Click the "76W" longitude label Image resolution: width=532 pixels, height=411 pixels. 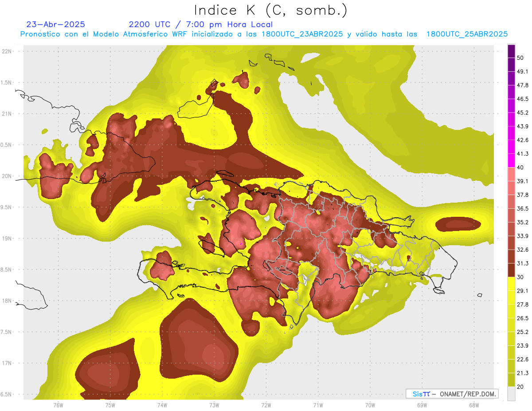[58, 405]
